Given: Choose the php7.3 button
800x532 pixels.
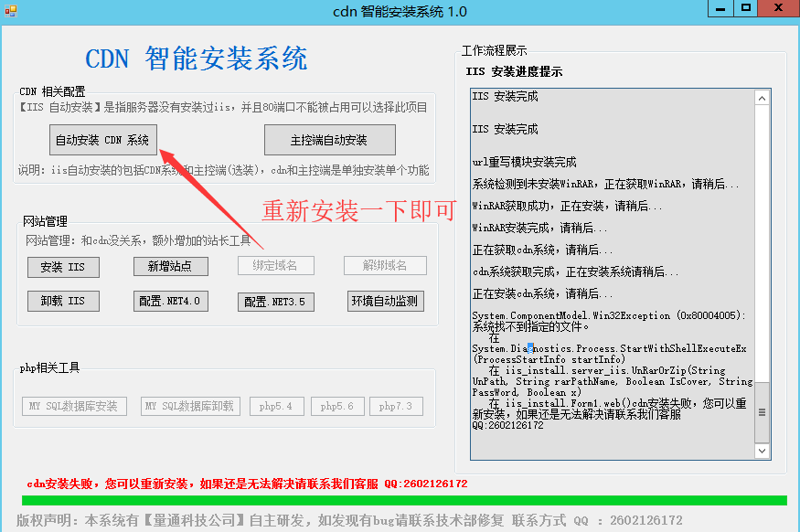Looking at the screenshot, I should coord(396,406).
